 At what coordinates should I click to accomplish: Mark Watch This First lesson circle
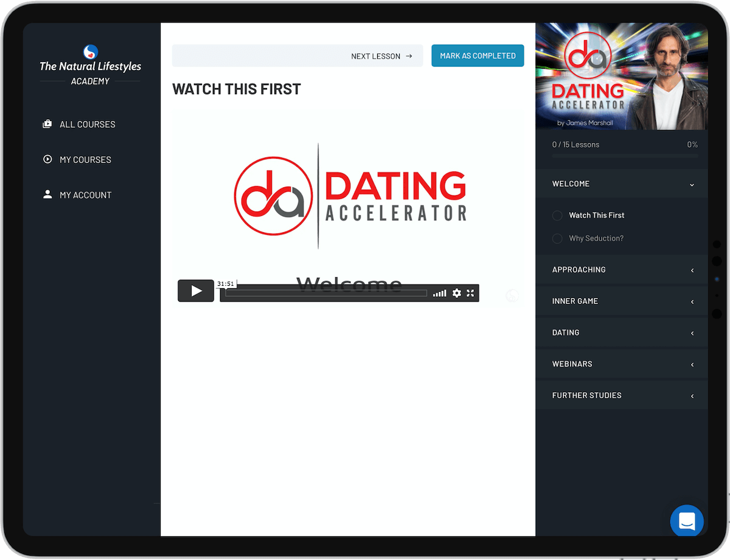[x=557, y=215]
